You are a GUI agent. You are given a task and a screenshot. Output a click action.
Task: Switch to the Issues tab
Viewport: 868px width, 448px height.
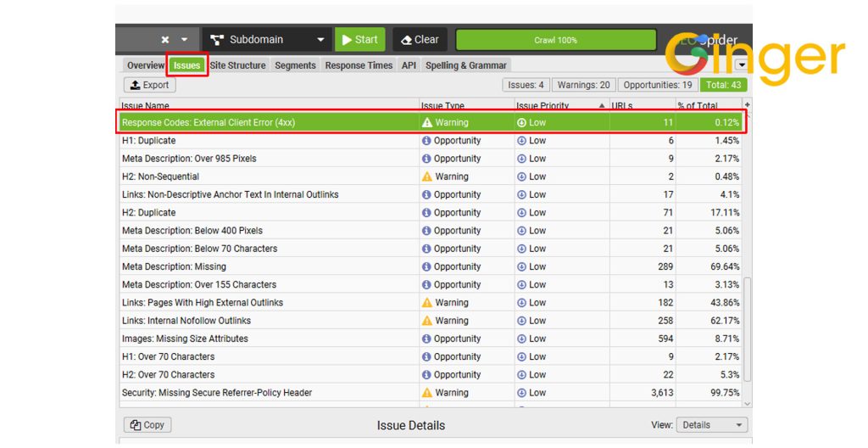187,65
